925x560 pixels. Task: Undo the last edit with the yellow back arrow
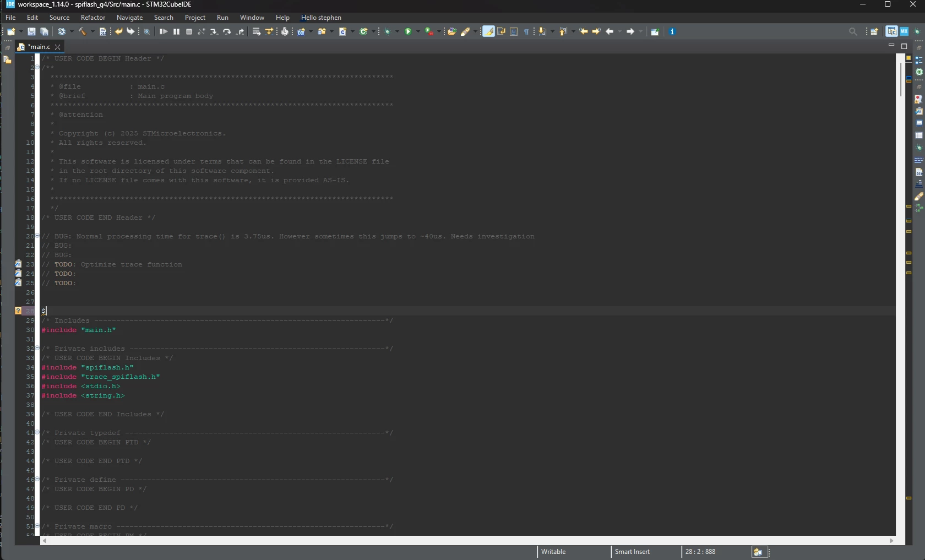(x=118, y=32)
